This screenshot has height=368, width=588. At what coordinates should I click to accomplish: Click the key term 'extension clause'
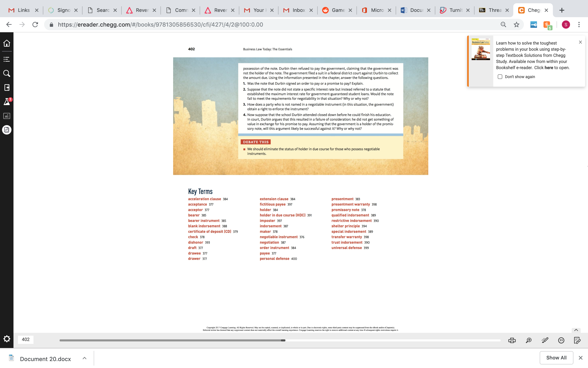coord(274,199)
